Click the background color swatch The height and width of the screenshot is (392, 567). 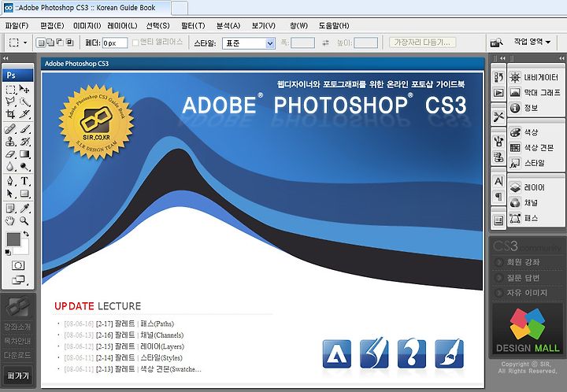click(24, 250)
